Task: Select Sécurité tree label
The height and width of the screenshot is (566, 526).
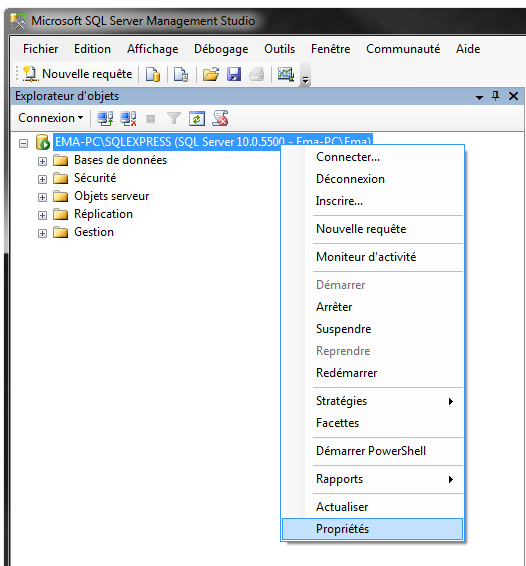Action: [x=95, y=178]
